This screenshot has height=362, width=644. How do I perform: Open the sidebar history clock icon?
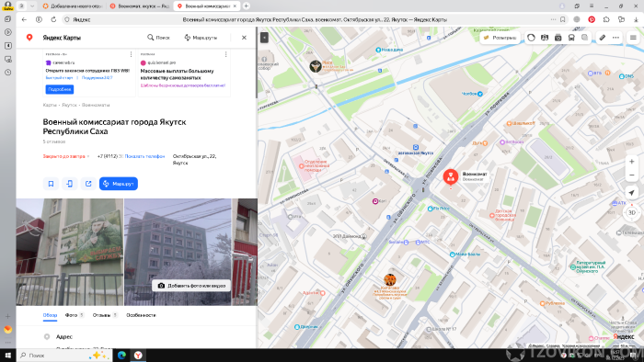coord(7,73)
